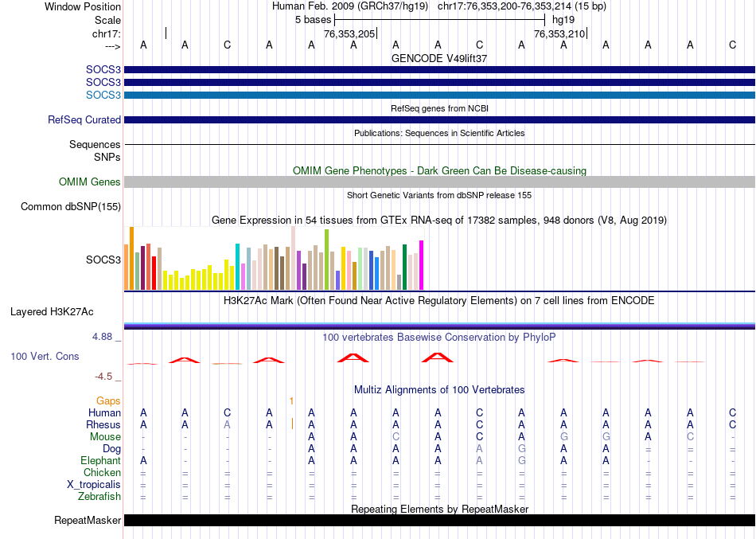Select the gray OMIM Genes bar
The width and height of the screenshot is (756, 539).
coord(439,182)
